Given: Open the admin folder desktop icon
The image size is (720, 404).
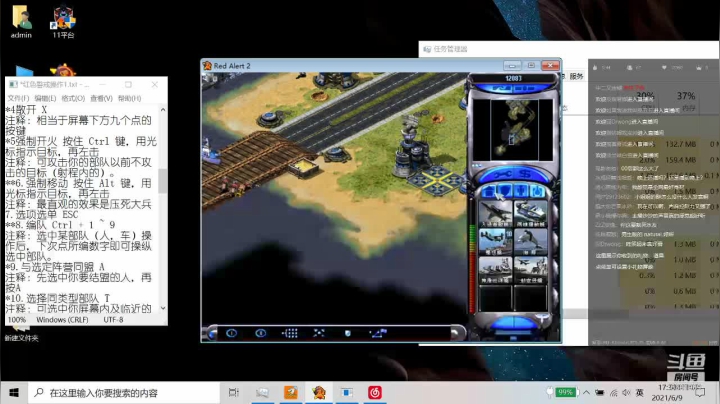Looking at the screenshot, I should click(x=21, y=22).
